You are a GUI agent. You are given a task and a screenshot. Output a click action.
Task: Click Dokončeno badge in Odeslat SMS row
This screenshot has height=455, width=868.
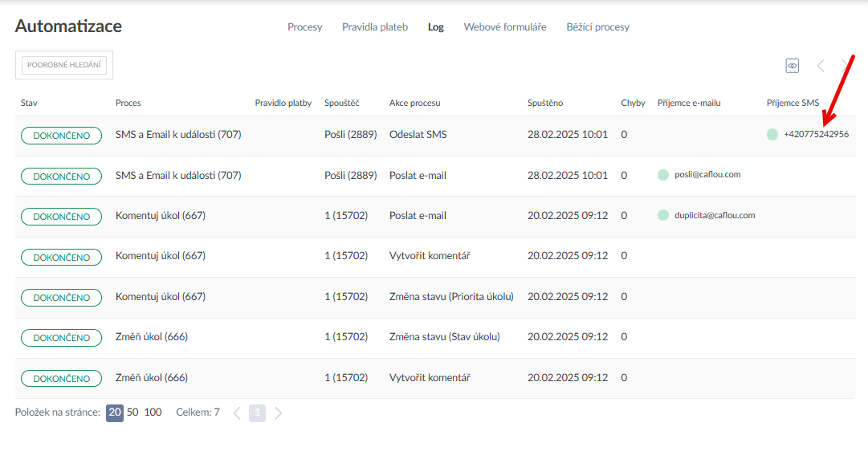(61, 136)
